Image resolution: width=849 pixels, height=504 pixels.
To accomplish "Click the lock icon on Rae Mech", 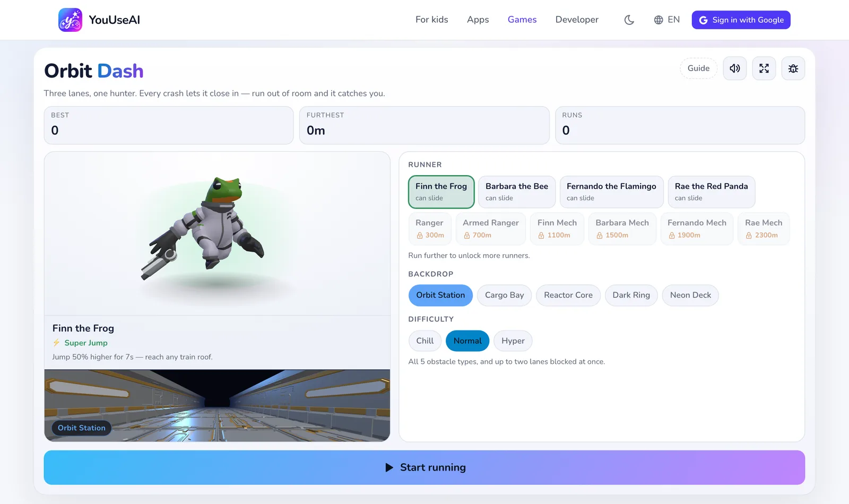I will (x=749, y=236).
